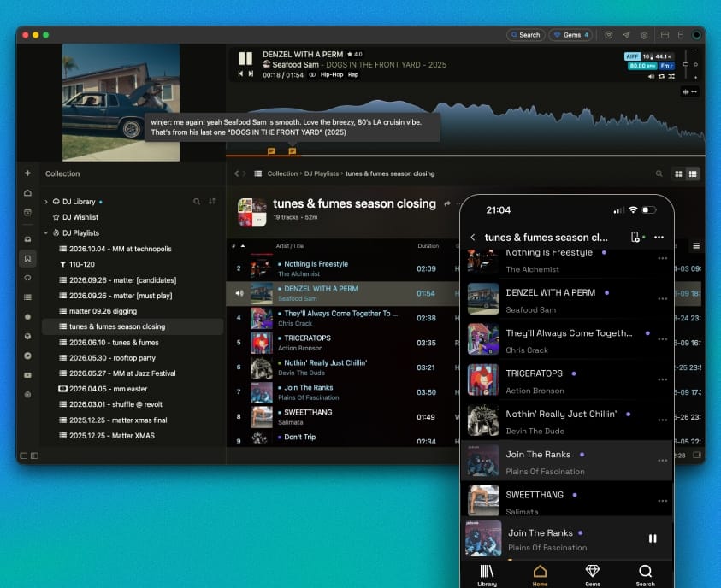Screen dimensions: 721x588
Task: Sort by the Artist / Title column header
Action: point(290,246)
